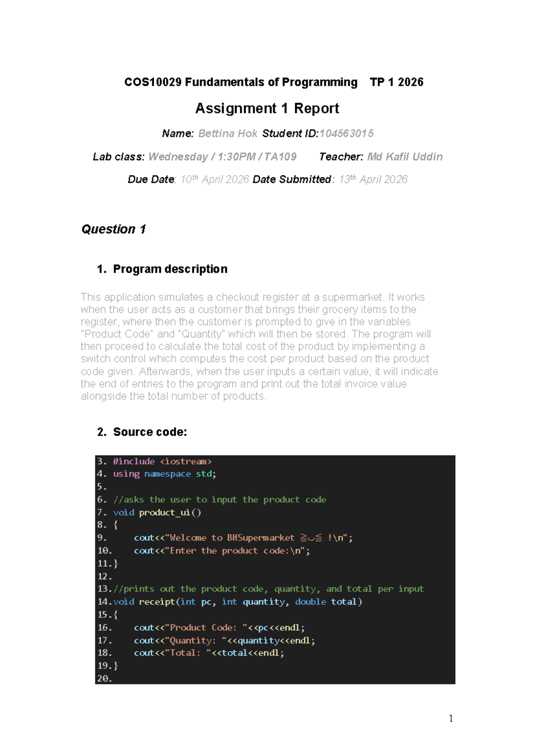Click the "Assignment 1 Report" title
This screenshot has width=535, height=756.
click(267, 108)
